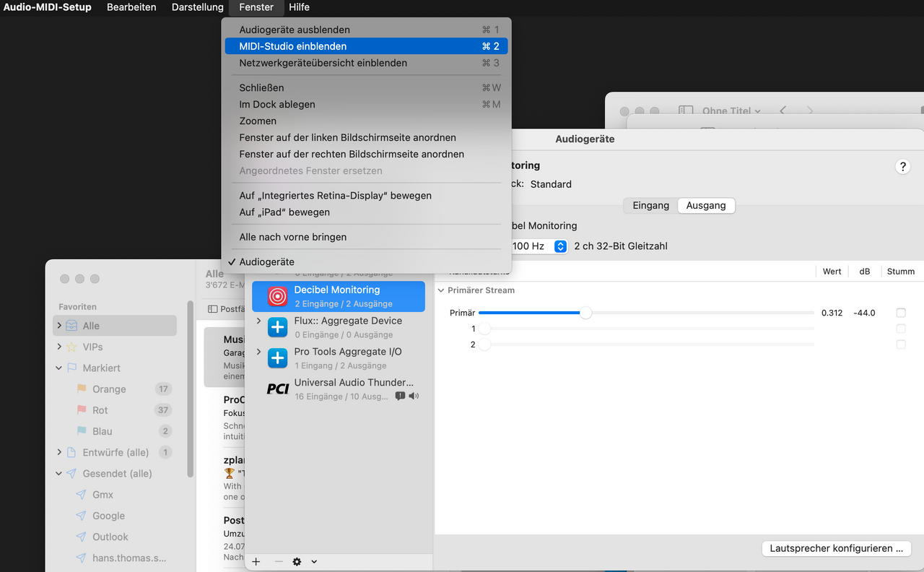
Task: Toggle the Primär mute checkbox
Action: [x=901, y=313]
